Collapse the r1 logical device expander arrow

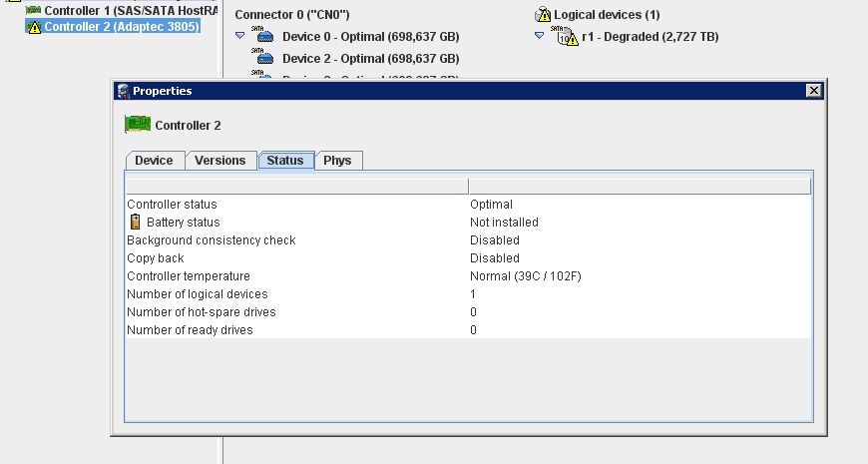(x=539, y=36)
